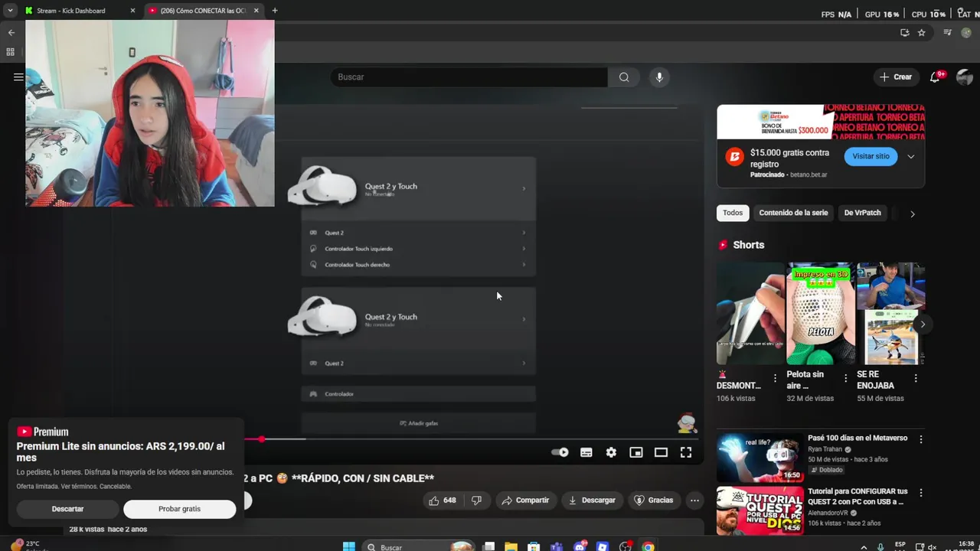Select the Todos filter chip
This screenshot has height=551, width=980.
click(733, 213)
